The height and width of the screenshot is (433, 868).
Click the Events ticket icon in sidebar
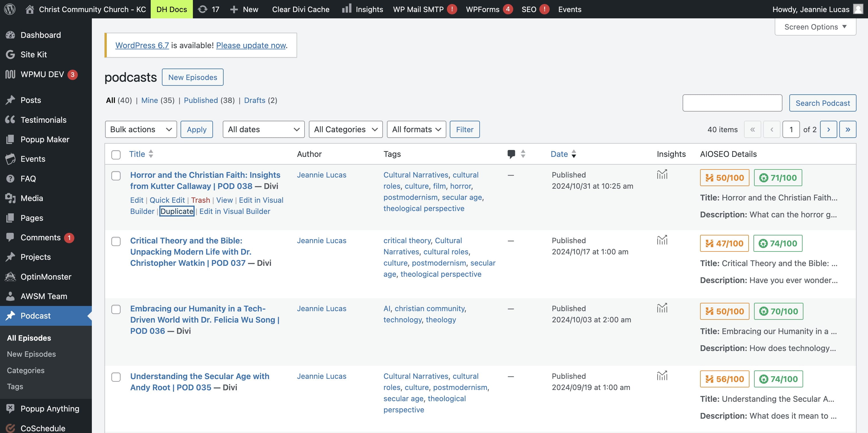[x=10, y=159]
